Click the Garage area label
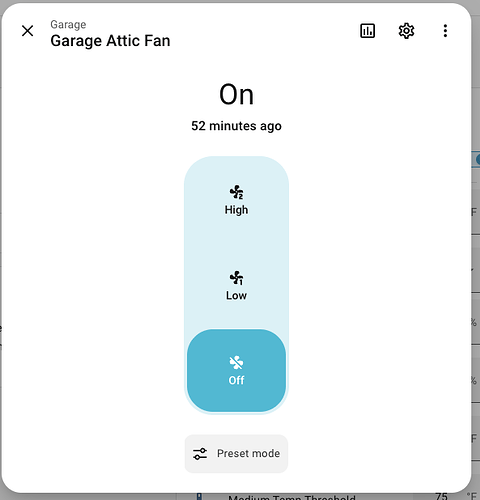This screenshot has width=480, height=500. [68, 25]
